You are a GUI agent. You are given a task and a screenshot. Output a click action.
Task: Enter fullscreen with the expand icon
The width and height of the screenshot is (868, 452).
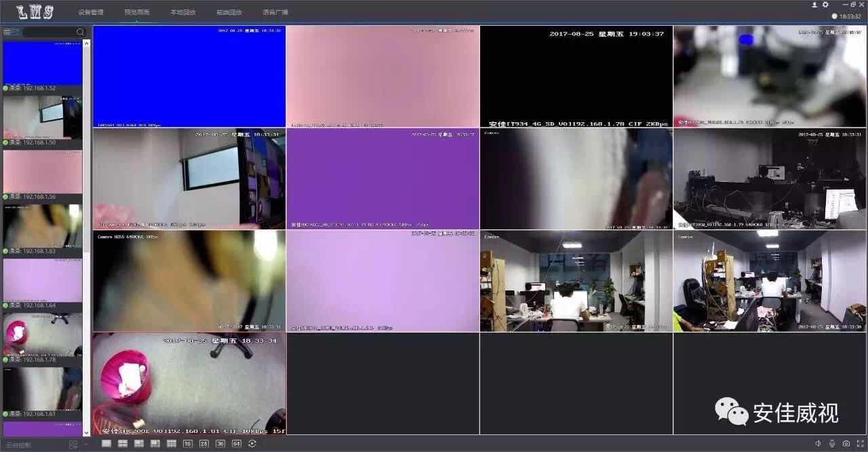click(x=861, y=444)
